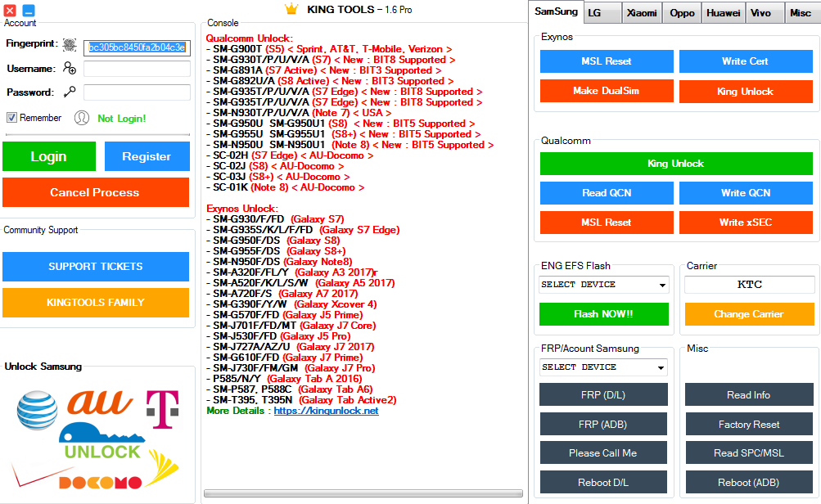Click the Make DualSim button
Screen dimensions: 821x504
pyautogui.click(x=607, y=91)
